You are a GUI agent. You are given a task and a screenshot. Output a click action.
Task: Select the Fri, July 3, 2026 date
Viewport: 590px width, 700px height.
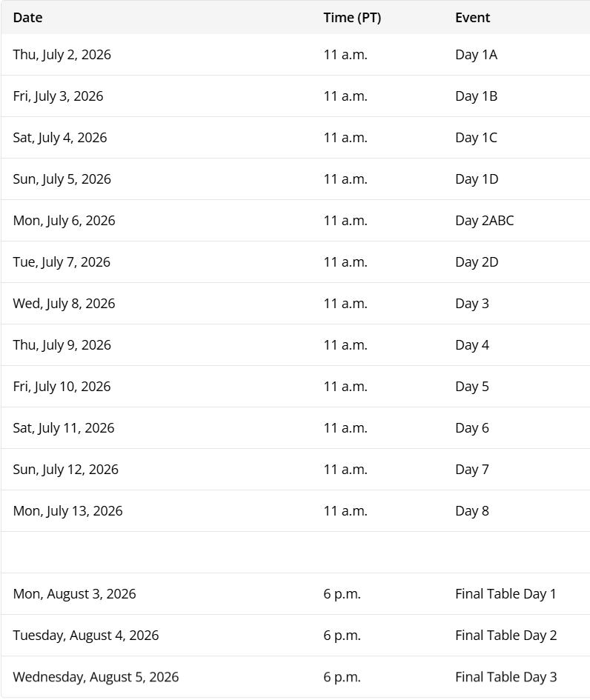(58, 96)
